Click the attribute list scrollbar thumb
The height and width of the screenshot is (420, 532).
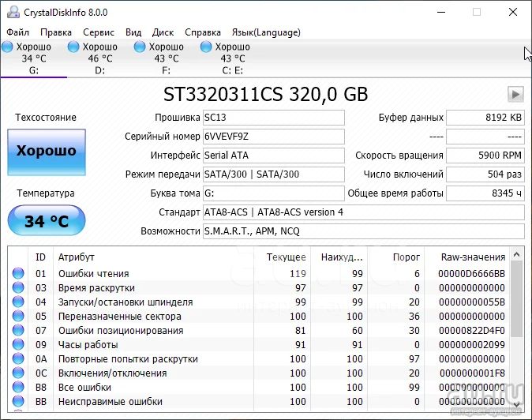click(517, 298)
